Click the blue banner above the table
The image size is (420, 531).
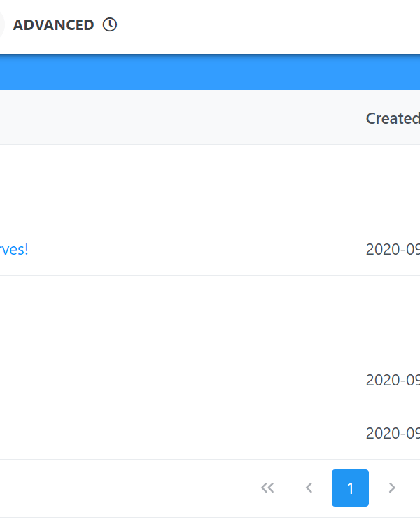(x=210, y=73)
